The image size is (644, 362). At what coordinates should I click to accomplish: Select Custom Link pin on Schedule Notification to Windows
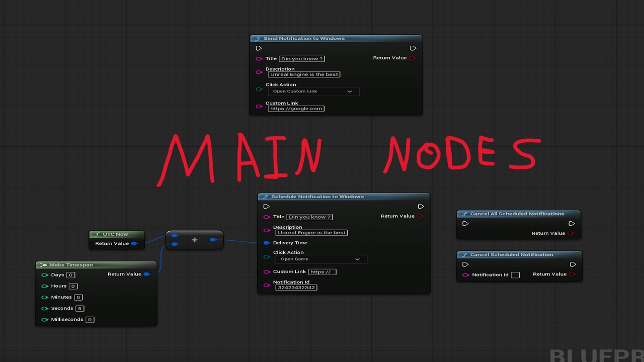click(x=267, y=271)
